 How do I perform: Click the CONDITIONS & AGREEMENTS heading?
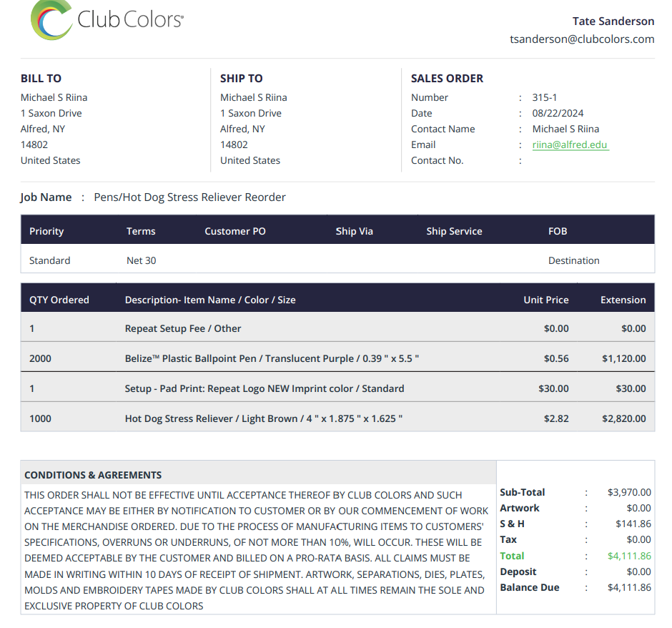(93, 475)
